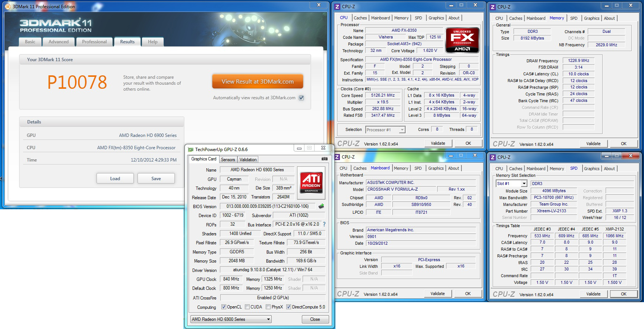Open the SPD tab in the CPU-Z window showing processor info
Image resolution: width=644 pixels, height=329 pixels.
pos(419,18)
